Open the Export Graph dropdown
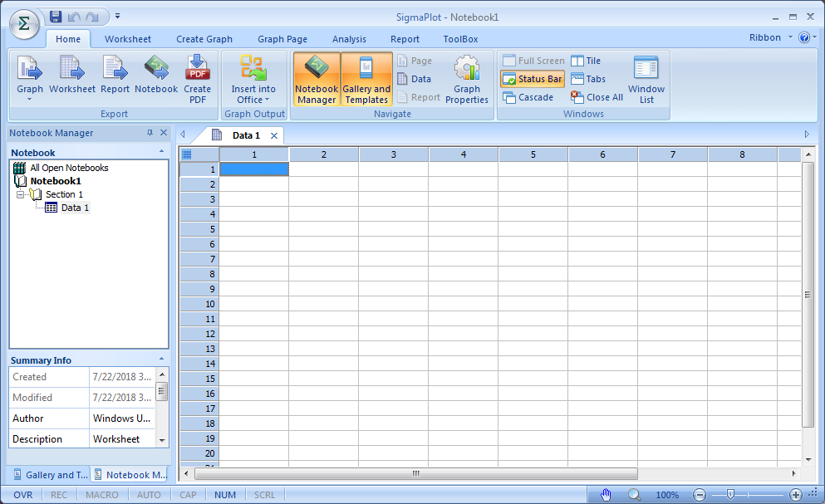The height and width of the screenshot is (504, 825). 30,100
